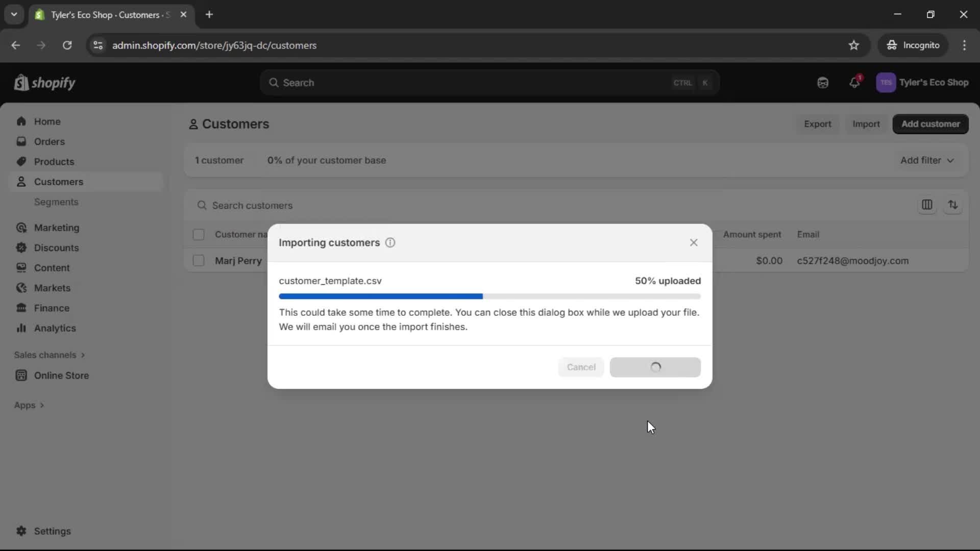The height and width of the screenshot is (551, 980).
Task: Open the browser tab search dropdown
Action: pos(14,14)
